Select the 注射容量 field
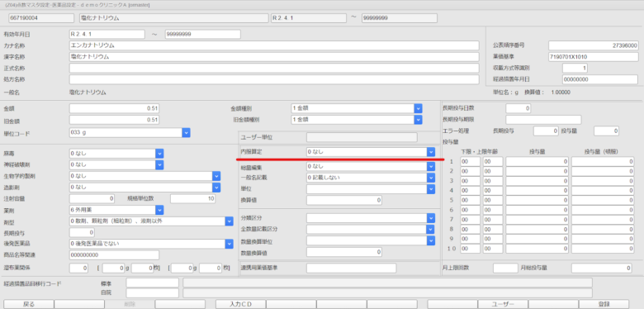644x309 pixels. [92, 198]
